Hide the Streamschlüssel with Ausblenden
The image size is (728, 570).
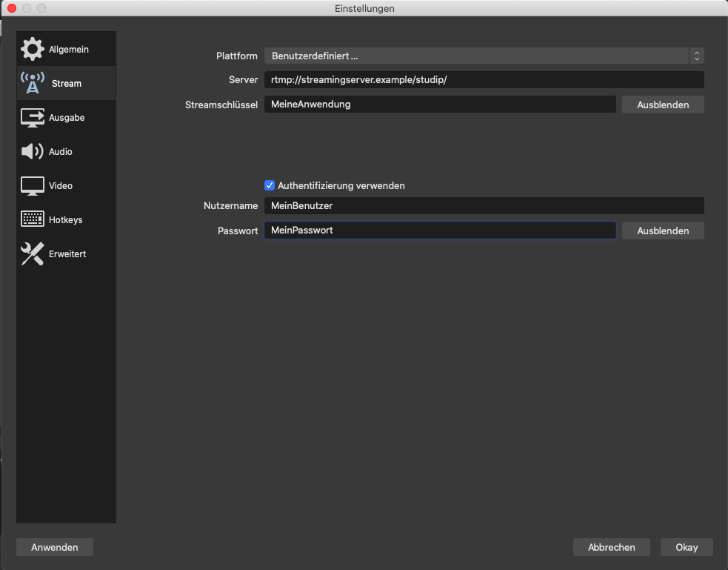click(x=663, y=105)
